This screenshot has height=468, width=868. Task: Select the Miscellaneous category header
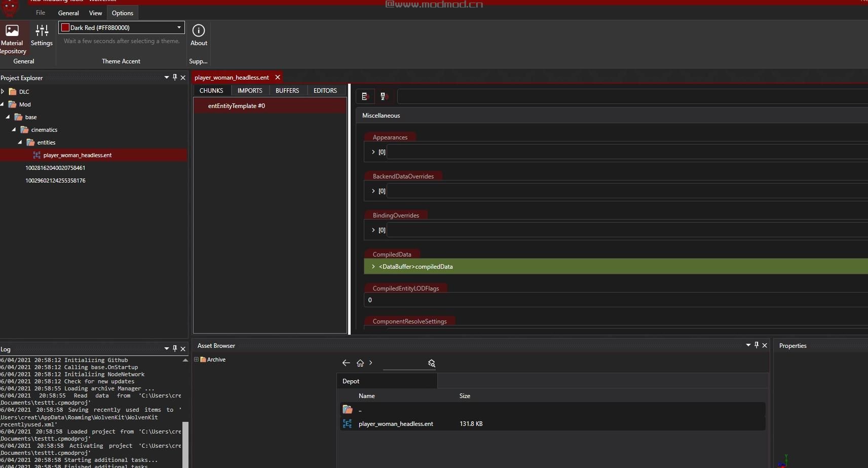[x=612, y=116]
